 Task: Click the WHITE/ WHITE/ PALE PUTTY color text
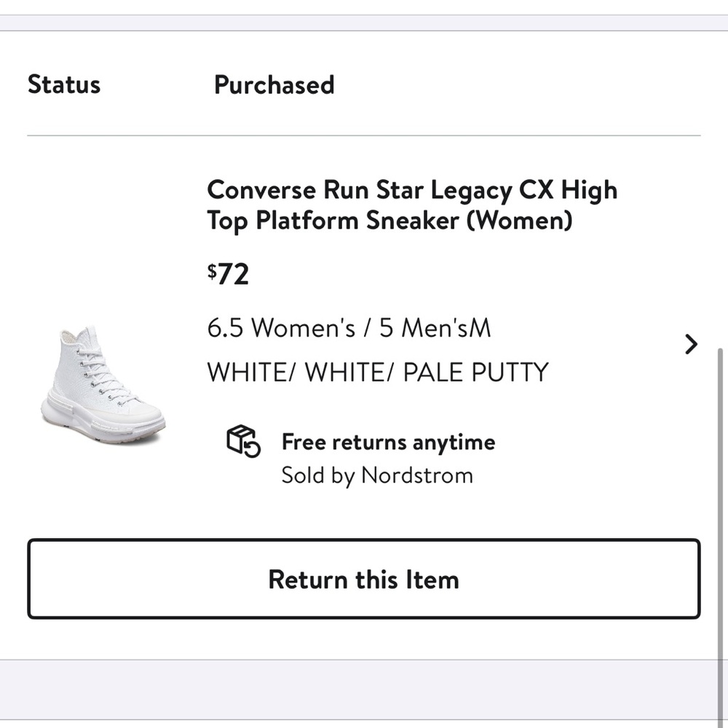coord(377,372)
